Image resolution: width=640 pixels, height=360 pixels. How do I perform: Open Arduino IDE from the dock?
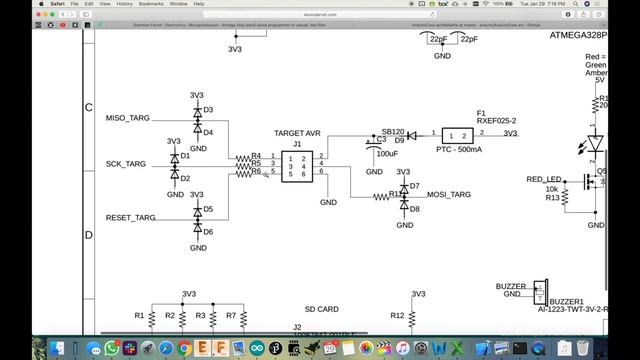(x=257, y=349)
